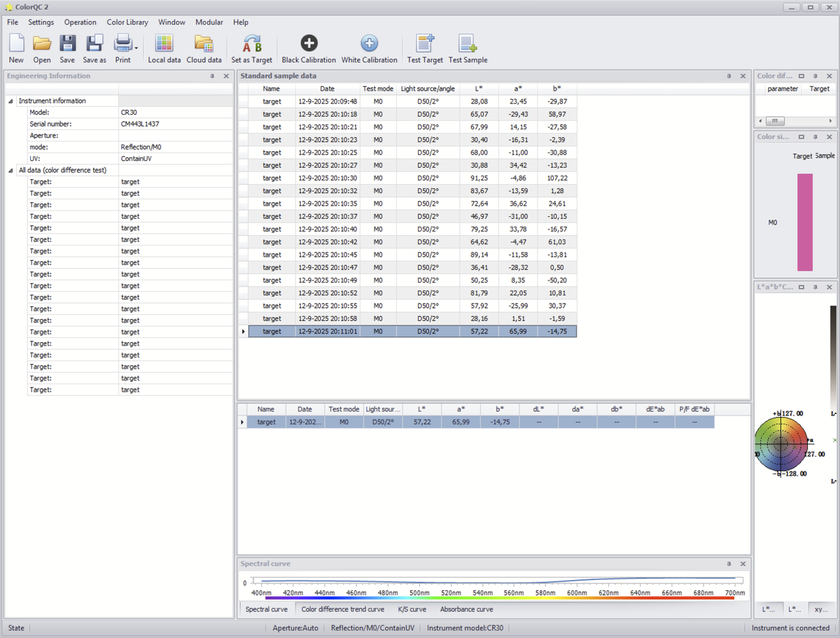Measure a new Test Target

click(425, 49)
